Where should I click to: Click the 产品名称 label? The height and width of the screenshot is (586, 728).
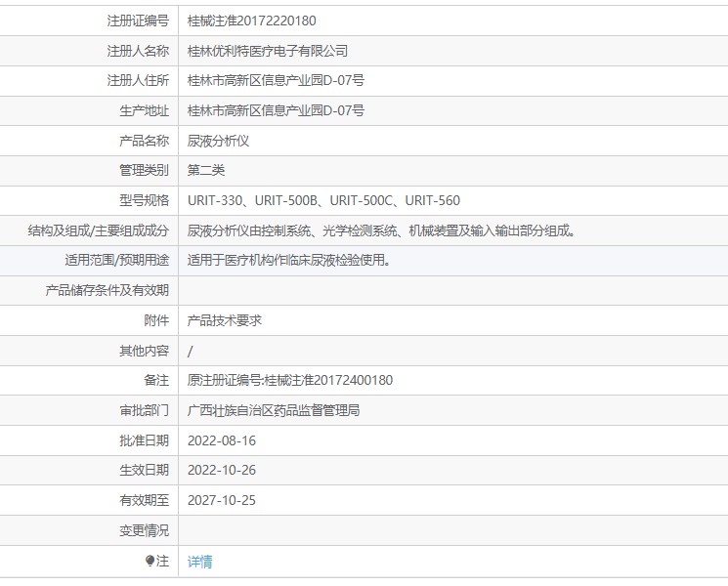pos(145,141)
